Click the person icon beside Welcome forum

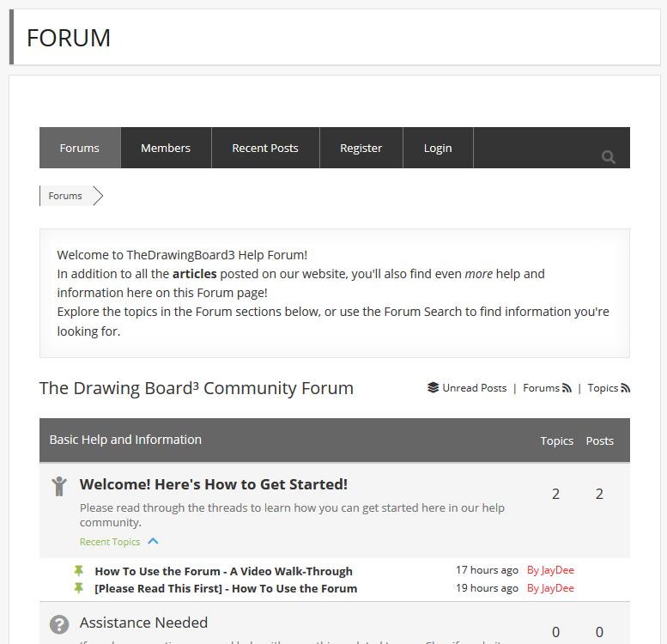[x=59, y=486]
